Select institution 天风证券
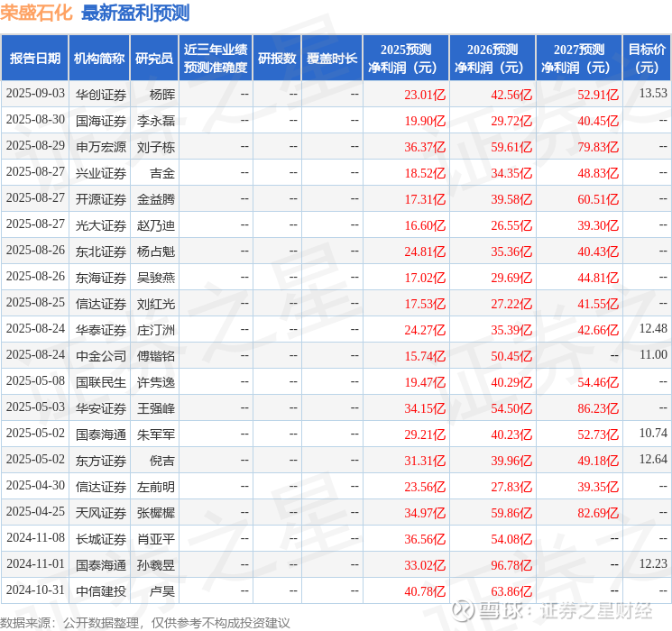 point(101,513)
